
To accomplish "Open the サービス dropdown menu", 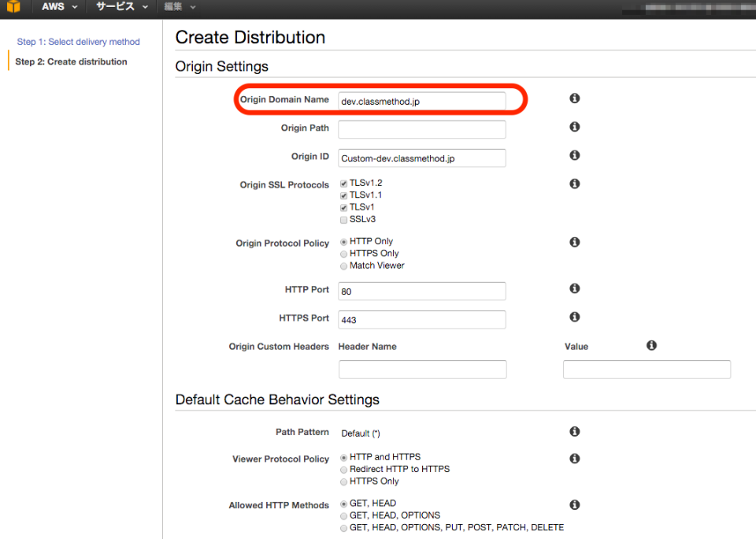I will tap(116, 6).
